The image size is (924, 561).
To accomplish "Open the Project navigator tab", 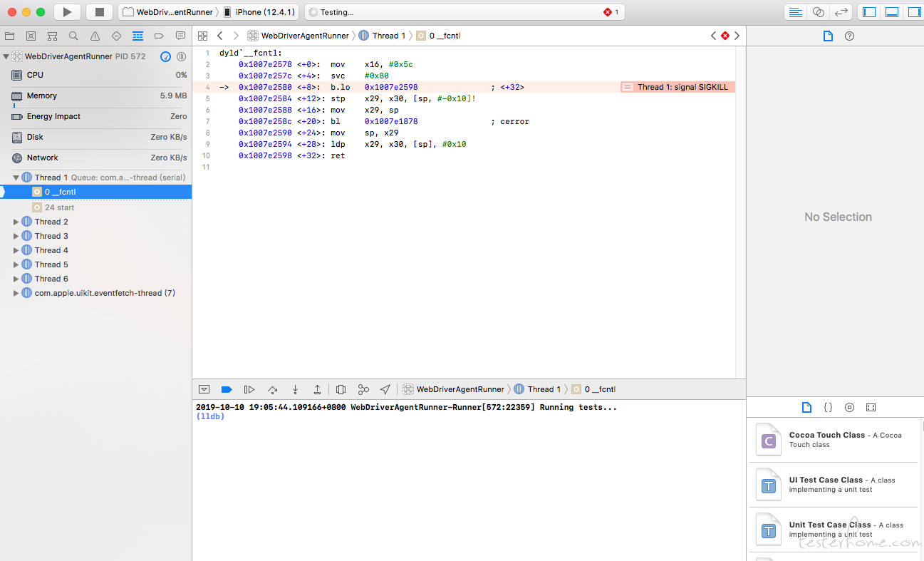I will 10,36.
